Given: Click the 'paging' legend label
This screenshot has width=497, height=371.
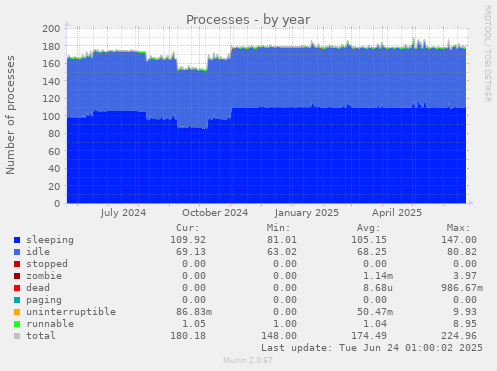Looking at the screenshot, I should click(44, 300).
